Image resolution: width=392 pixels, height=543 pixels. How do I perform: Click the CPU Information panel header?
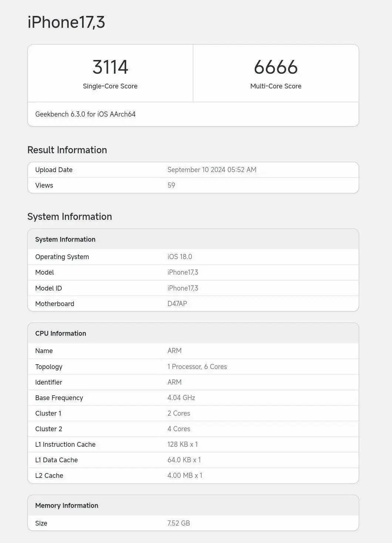[x=61, y=333]
